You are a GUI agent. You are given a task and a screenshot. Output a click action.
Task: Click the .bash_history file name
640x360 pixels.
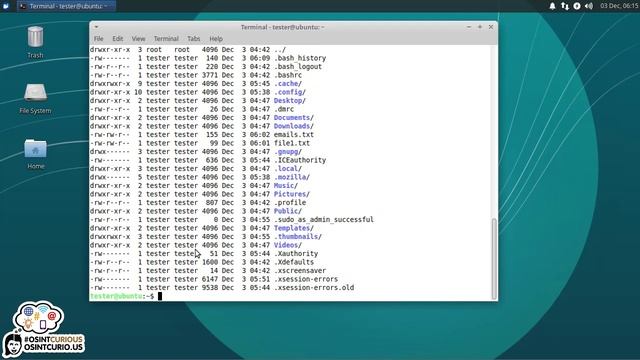(x=300, y=58)
